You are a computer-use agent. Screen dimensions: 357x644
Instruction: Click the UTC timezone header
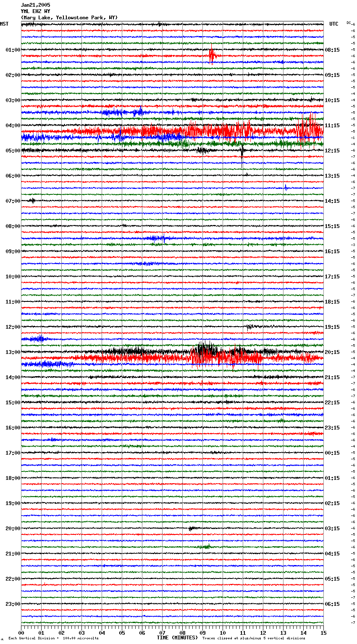[334, 24]
